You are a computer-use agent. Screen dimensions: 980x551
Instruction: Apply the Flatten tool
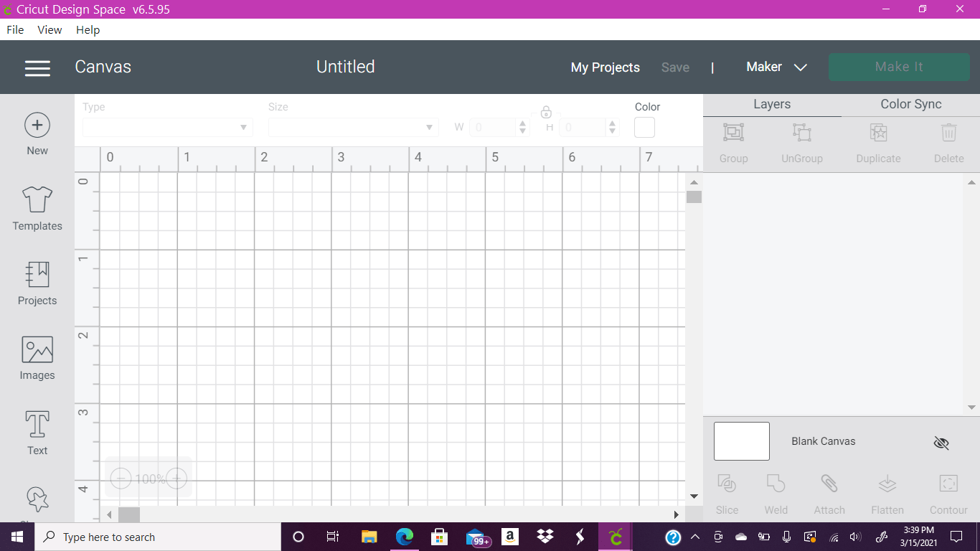click(887, 493)
